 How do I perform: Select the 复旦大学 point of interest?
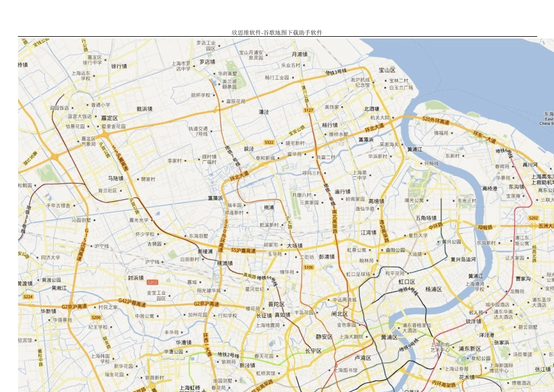[x=418, y=236]
